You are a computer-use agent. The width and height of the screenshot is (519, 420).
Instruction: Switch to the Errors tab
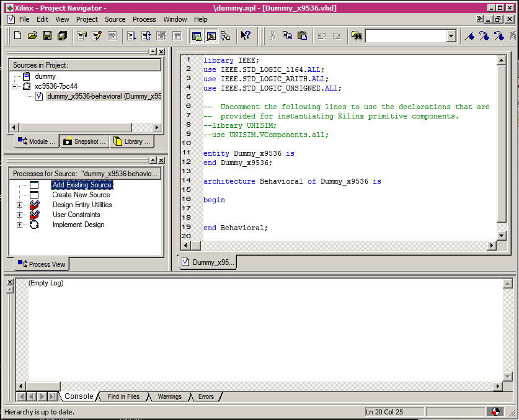pyautogui.click(x=206, y=396)
